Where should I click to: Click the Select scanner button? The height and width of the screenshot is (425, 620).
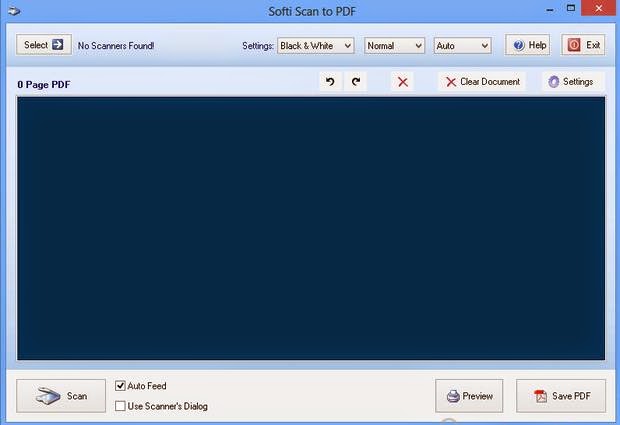tap(44, 45)
